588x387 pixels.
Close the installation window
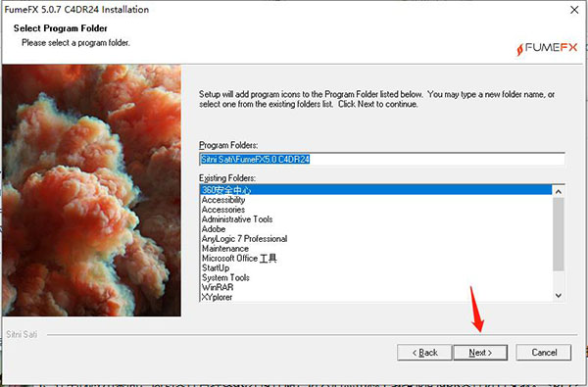pos(574,10)
